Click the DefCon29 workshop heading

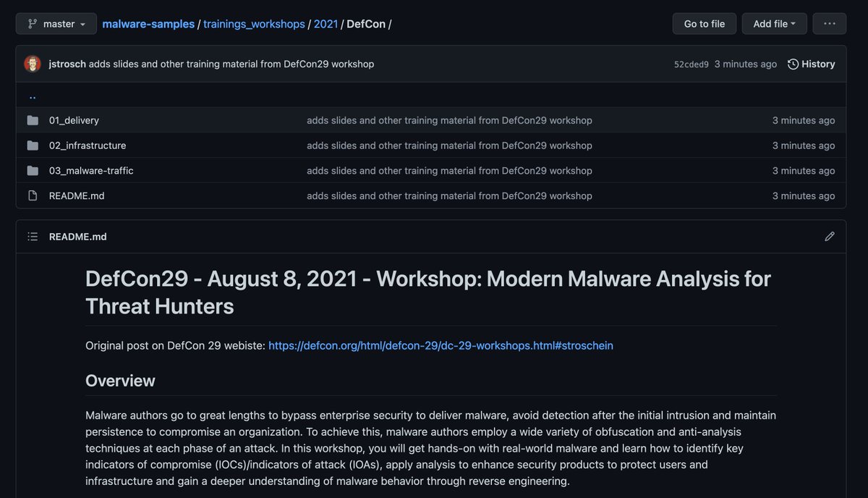pos(428,292)
